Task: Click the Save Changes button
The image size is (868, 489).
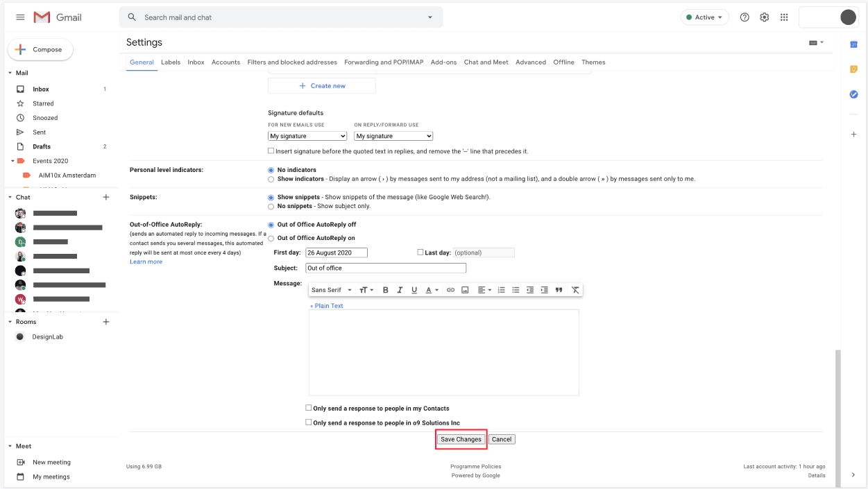Action: pos(461,439)
